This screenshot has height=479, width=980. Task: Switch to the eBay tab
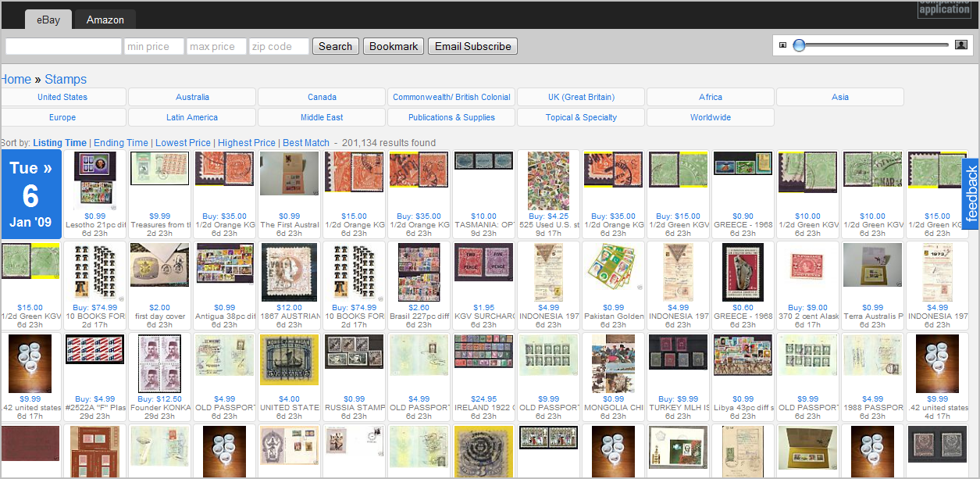(48, 20)
